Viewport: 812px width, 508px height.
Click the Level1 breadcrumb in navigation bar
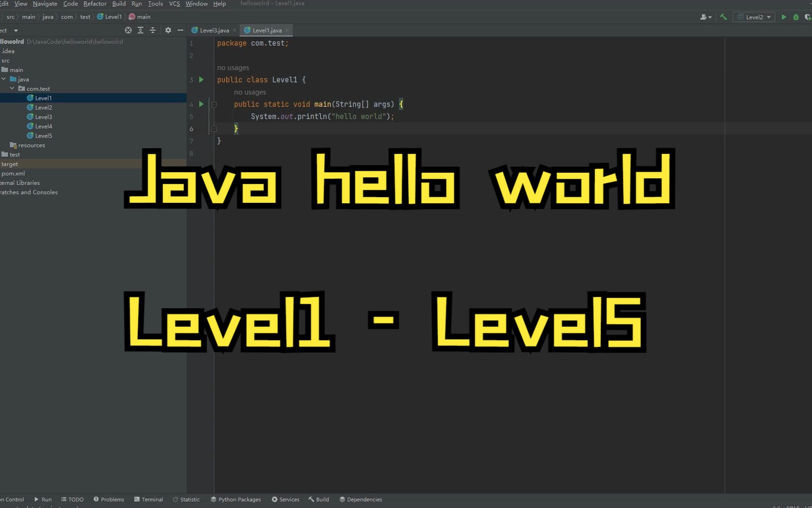[x=109, y=17]
